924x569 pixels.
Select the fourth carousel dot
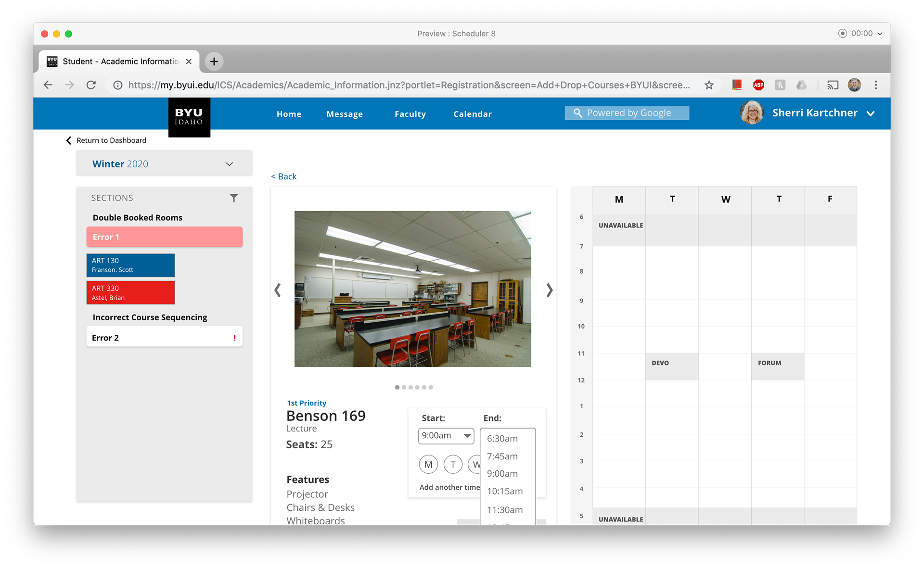tap(417, 387)
